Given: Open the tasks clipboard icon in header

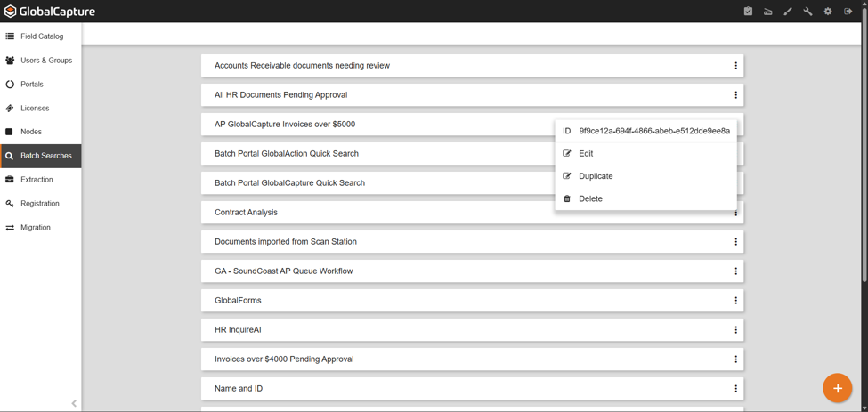Looking at the screenshot, I should click(748, 11).
